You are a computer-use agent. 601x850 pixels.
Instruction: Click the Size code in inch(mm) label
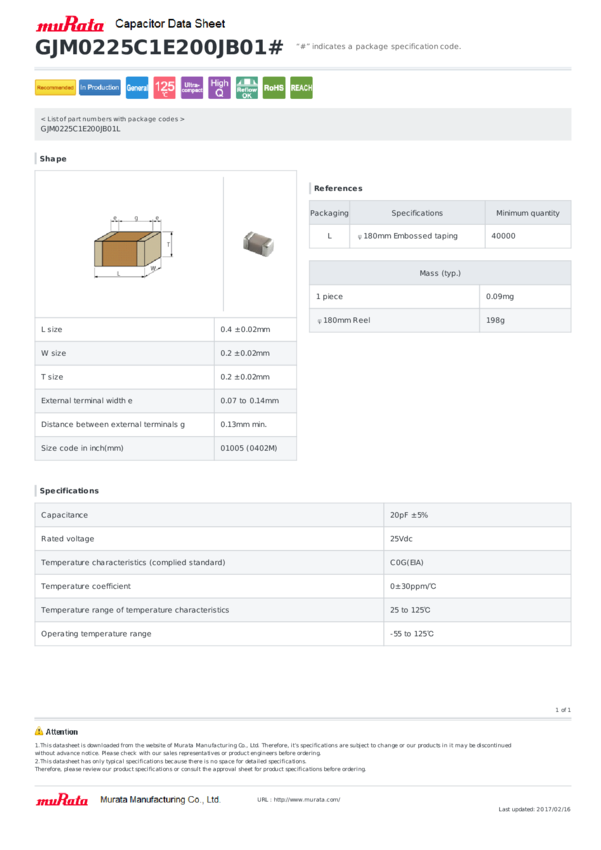click(82, 448)
